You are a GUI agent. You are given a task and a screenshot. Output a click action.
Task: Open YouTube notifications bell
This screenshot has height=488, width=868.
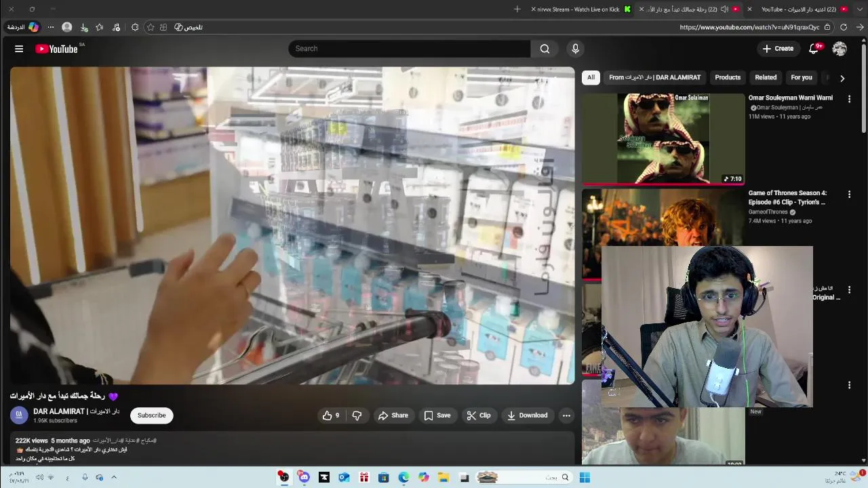click(814, 49)
